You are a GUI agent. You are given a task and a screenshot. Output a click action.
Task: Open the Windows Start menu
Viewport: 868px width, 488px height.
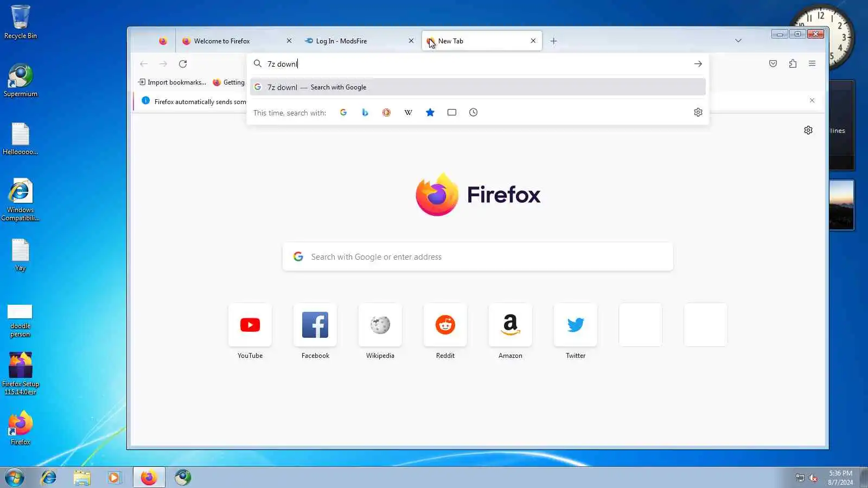15,478
